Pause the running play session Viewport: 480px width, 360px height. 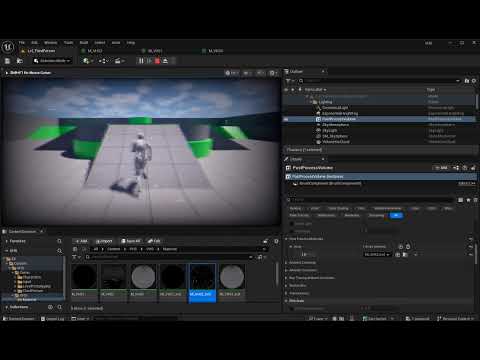[x=141, y=61]
